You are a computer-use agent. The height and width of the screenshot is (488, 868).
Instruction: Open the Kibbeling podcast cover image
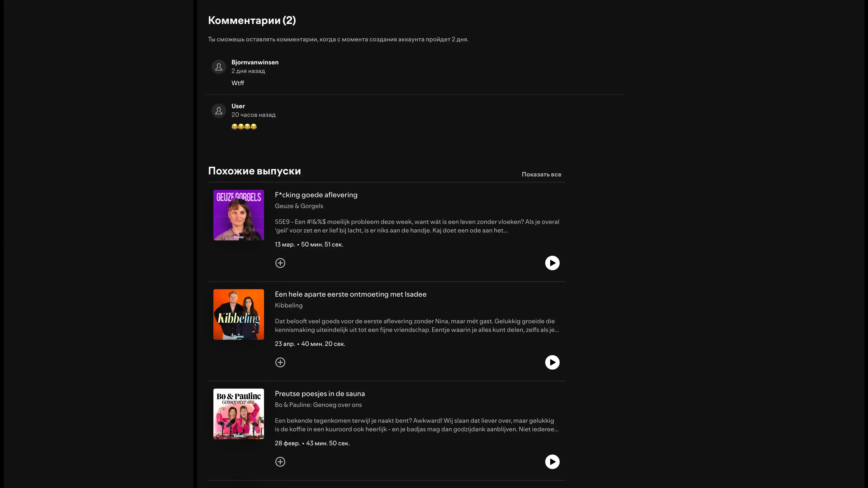click(x=238, y=314)
